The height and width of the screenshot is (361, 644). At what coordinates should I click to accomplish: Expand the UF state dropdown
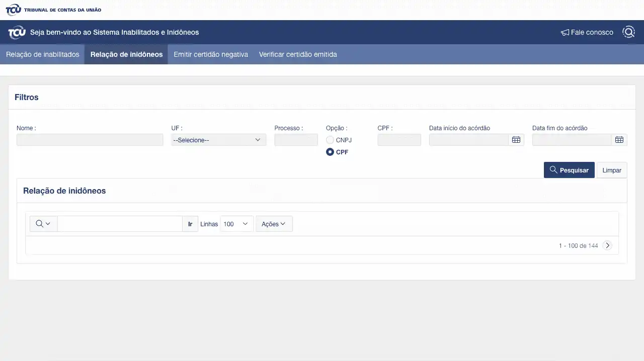(x=218, y=140)
